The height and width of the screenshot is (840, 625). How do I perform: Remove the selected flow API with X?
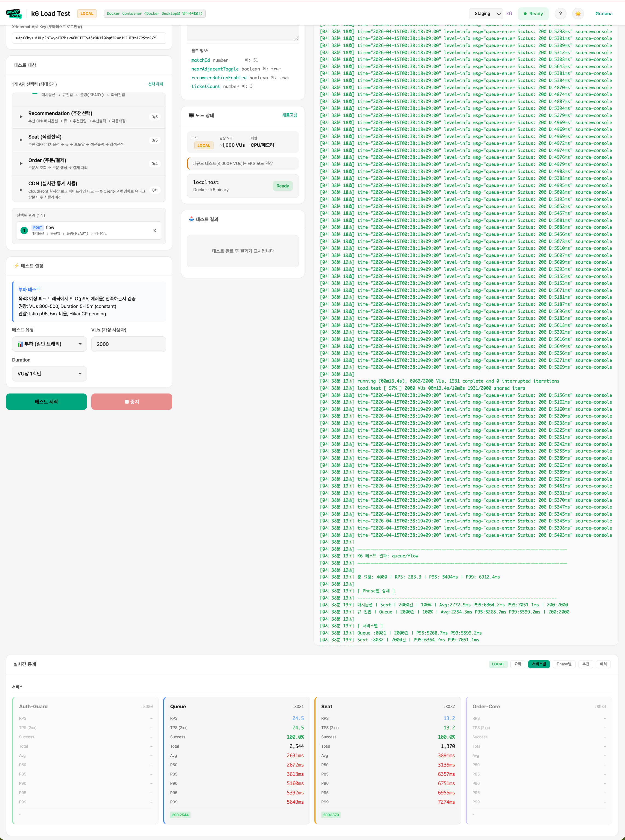coord(154,230)
